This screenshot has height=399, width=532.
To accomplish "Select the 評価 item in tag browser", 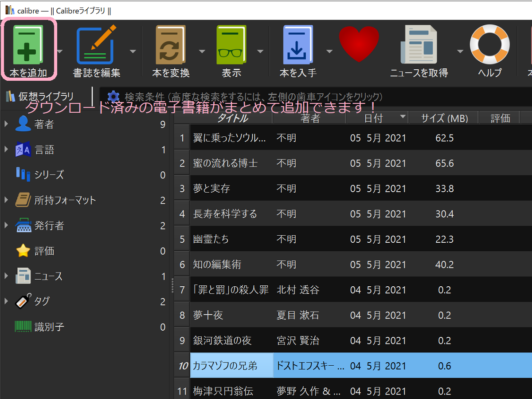I will tap(44, 251).
